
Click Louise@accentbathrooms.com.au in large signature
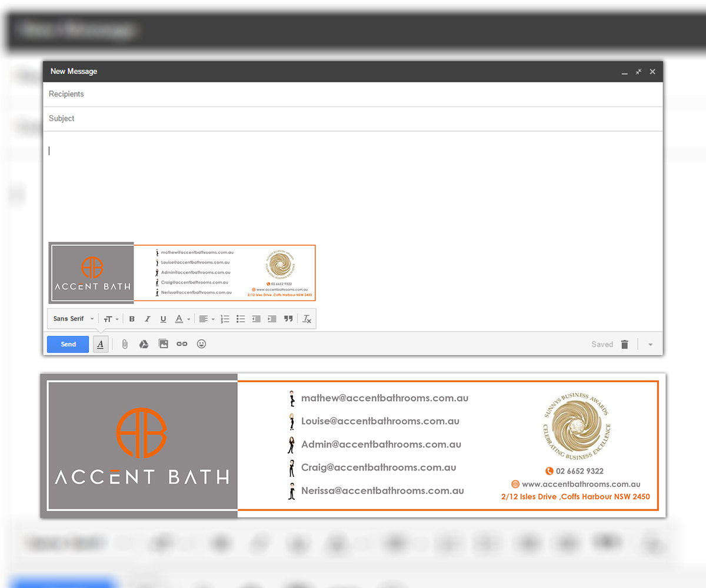[380, 421]
